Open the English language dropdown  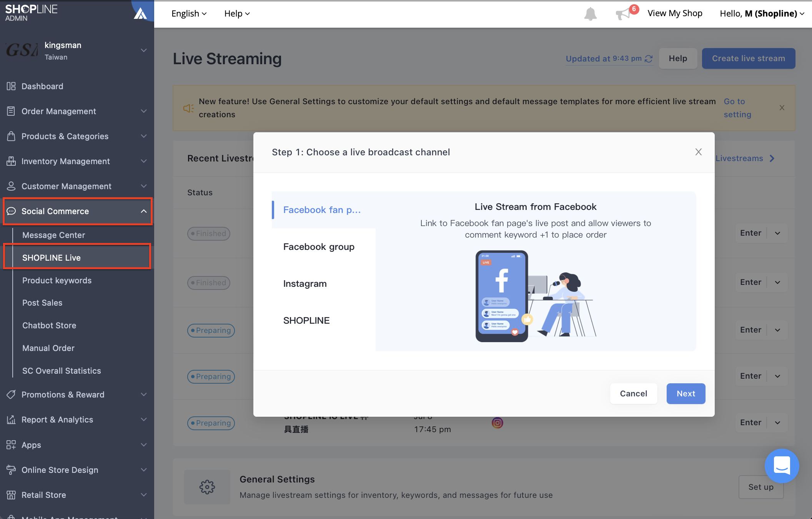(x=189, y=13)
